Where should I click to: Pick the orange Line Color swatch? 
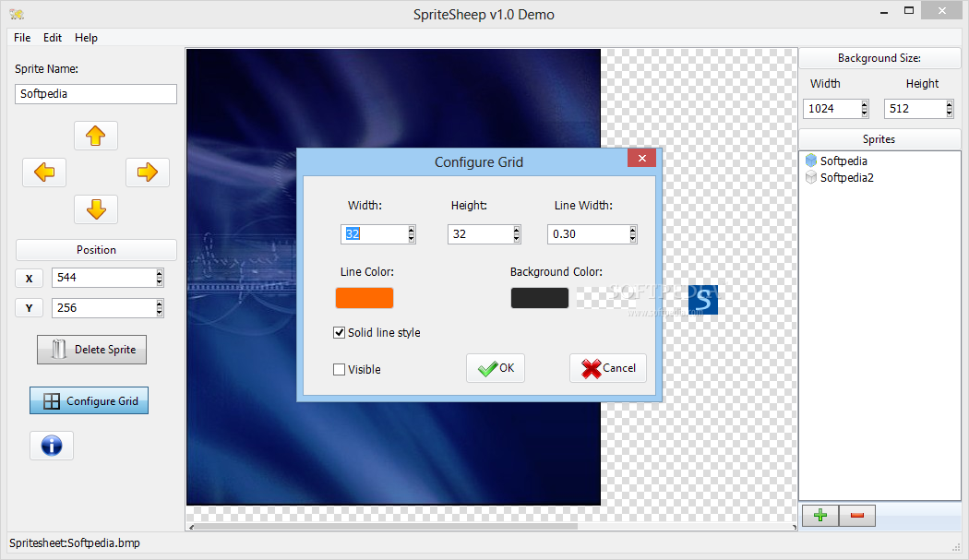click(x=365, y=298)
